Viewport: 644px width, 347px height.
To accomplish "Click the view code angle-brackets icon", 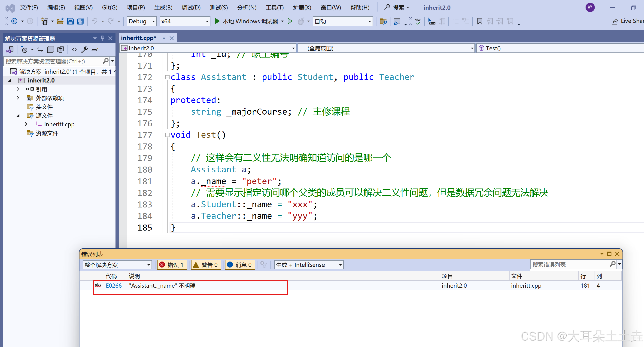I will point(74,49).
